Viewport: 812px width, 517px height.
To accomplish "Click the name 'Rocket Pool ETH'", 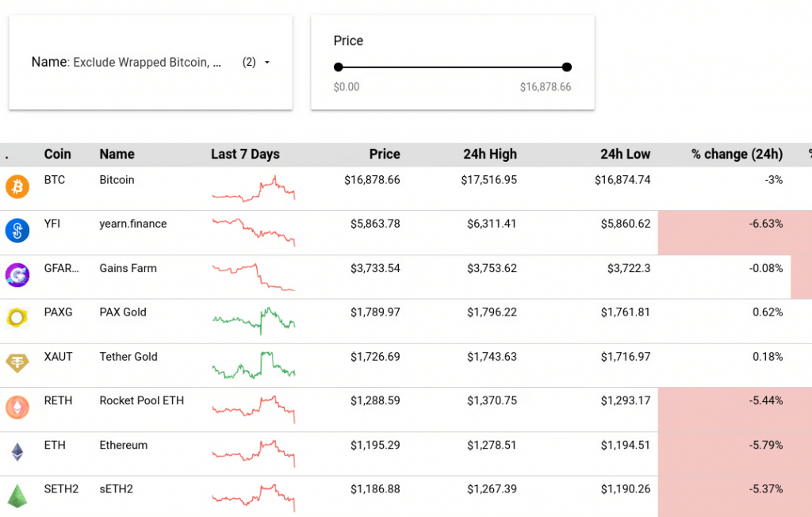I will click(x=141, y=401).
